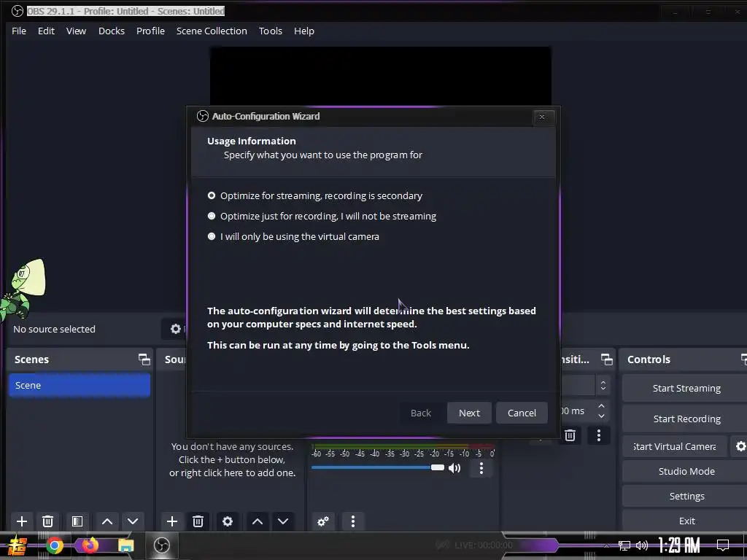The image size is (747, 560).
Task: Delete source using Sources trash icon
Action: [x=198, y=521]
